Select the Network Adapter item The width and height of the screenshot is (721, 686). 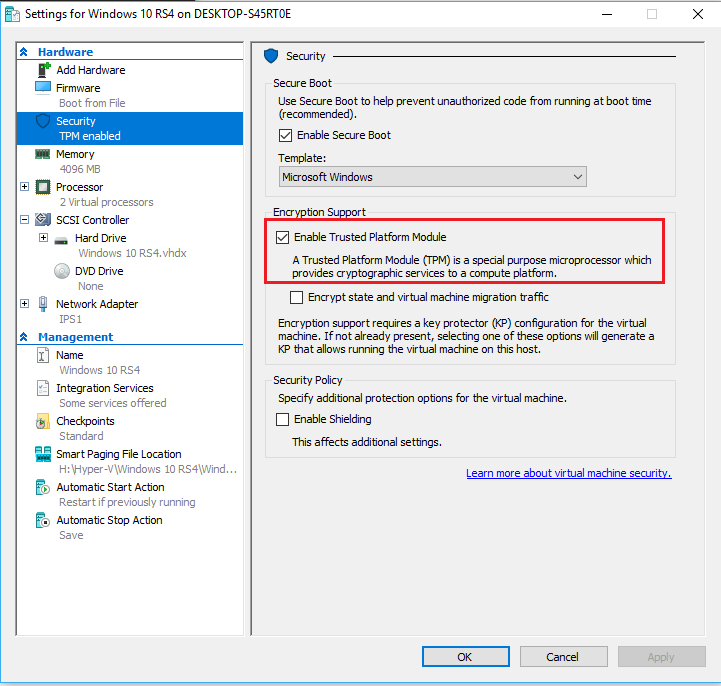(x=97, y=304)
